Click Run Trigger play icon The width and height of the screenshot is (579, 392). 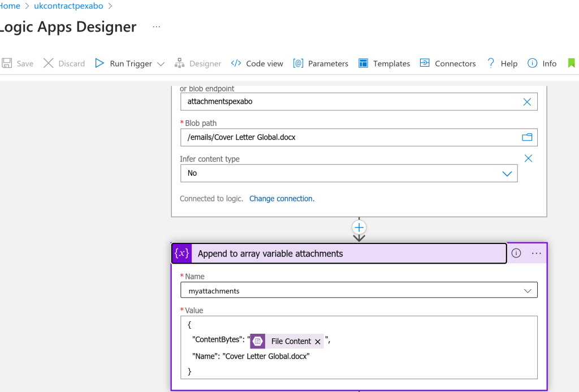[100, 63]
